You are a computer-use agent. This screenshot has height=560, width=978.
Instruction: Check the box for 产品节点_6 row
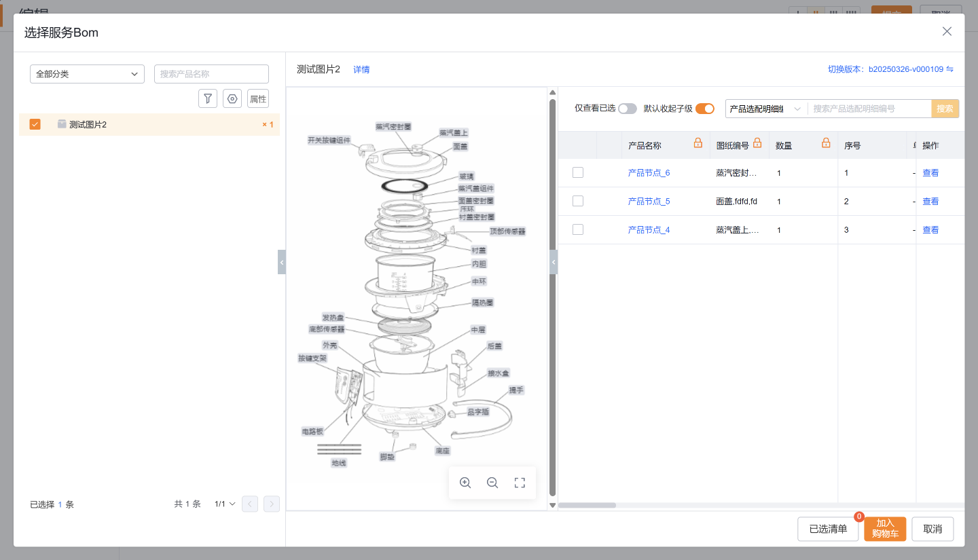(578, 172)
